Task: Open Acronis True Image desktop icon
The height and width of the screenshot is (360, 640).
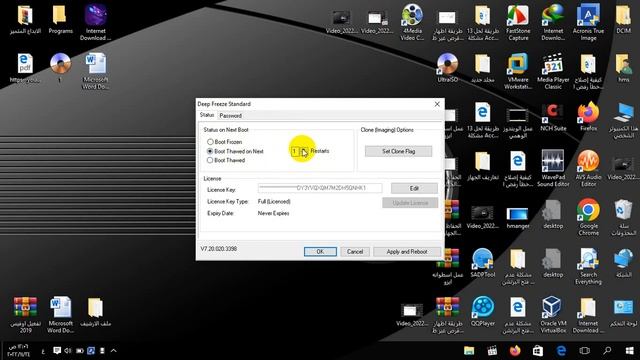Action: [x=588, y=23]
